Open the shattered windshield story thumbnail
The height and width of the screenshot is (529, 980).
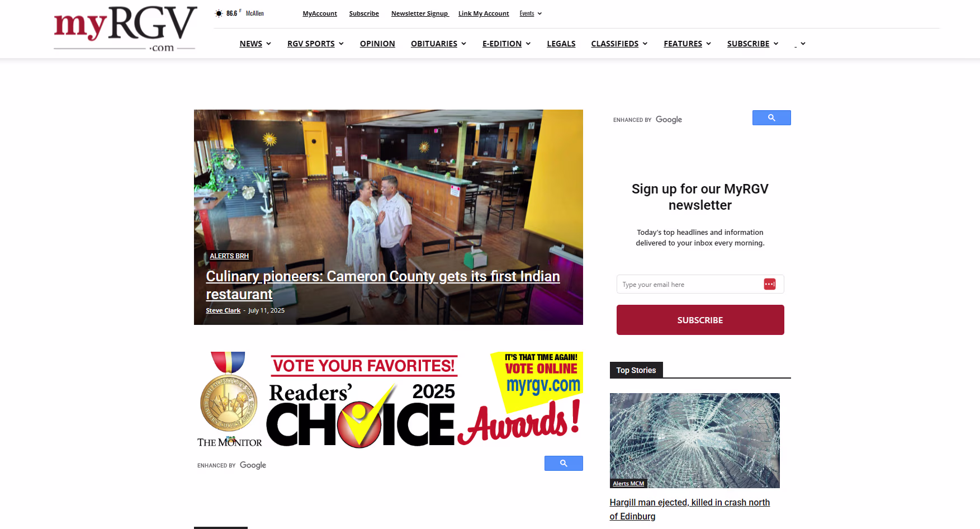click(x=694, y=441)
